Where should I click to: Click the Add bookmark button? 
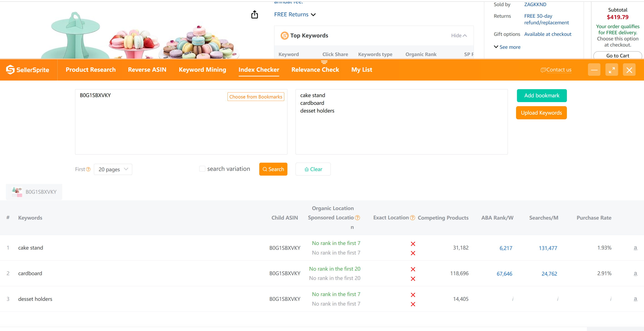(541, 96)
